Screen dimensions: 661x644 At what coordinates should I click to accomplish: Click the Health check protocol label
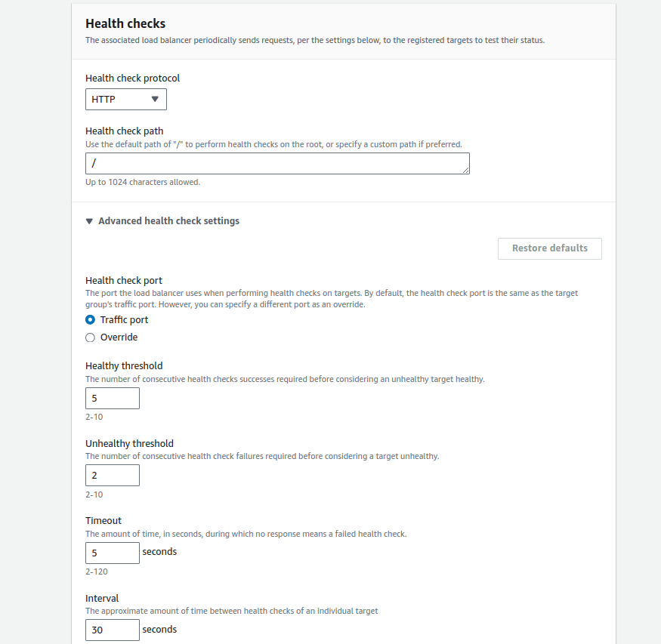(132, 78)
